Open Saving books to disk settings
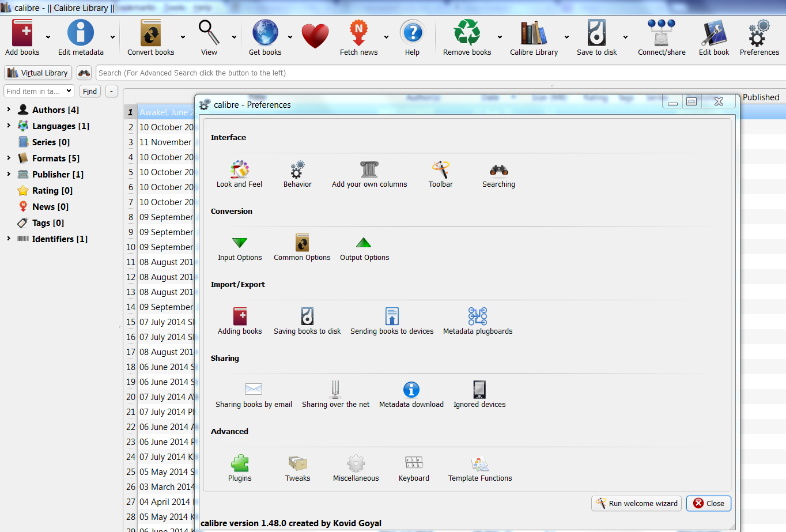 [307, 322]
